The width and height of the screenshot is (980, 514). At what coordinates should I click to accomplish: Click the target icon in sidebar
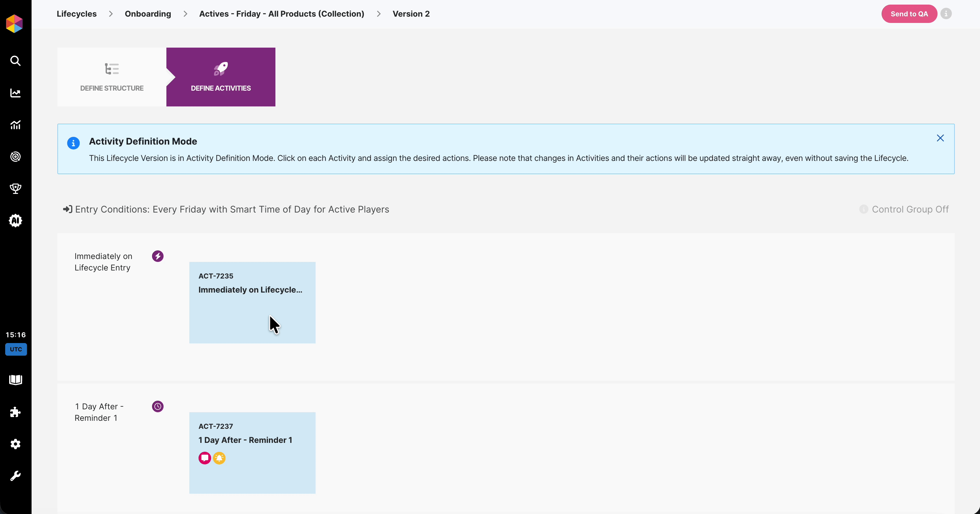15,157
